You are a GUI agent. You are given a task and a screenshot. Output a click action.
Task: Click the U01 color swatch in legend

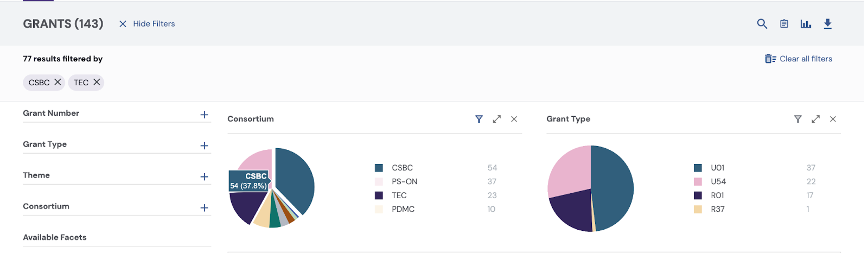698,168
